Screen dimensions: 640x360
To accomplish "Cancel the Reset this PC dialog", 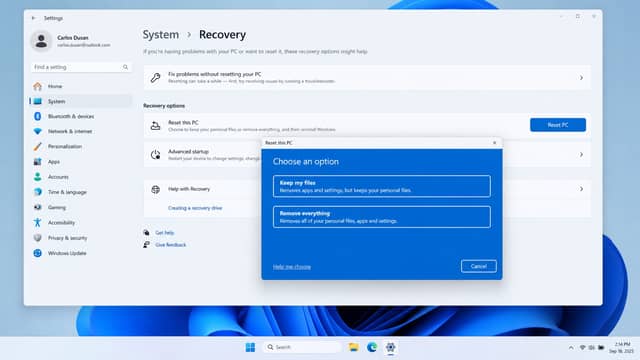I will pyautogui.click(x=479, y=266).
